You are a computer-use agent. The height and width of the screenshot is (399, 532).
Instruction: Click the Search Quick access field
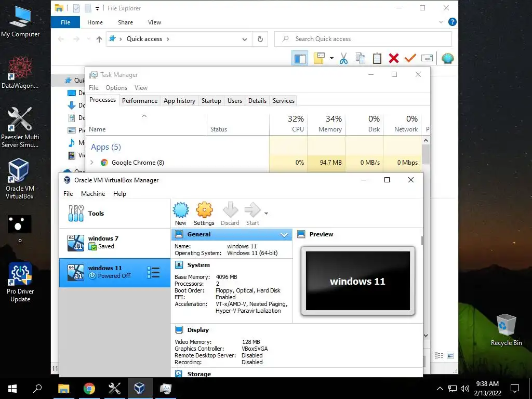coord(363,39)
